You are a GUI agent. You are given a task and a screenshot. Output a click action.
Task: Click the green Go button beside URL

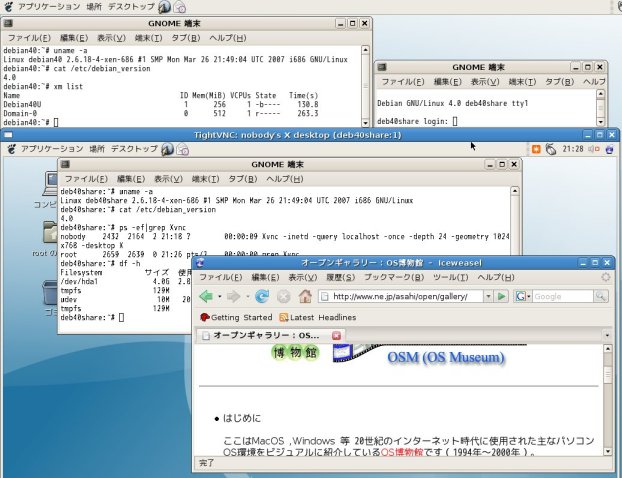click(x=502, y=296)
